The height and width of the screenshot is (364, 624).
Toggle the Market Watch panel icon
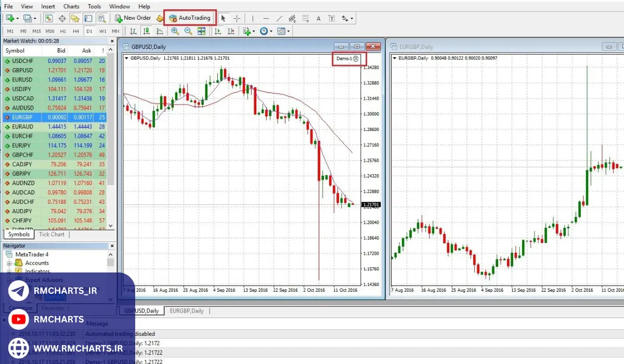[x=48, y=18]
